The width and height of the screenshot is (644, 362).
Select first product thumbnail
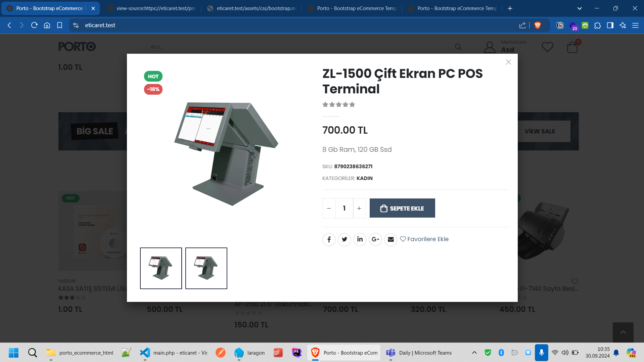click(161, 268)
